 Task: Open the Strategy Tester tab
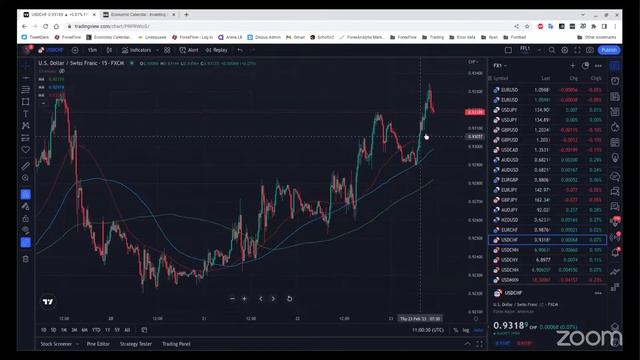(136, 344)
